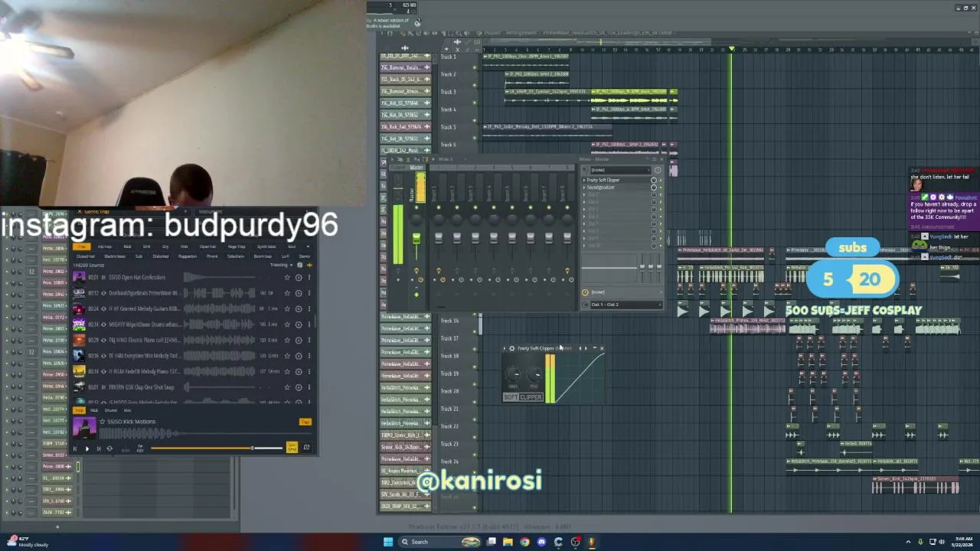Toggle loop in the sound browser player
The height and width of the screenshot is (551, 980).
[x=109, y=448]
